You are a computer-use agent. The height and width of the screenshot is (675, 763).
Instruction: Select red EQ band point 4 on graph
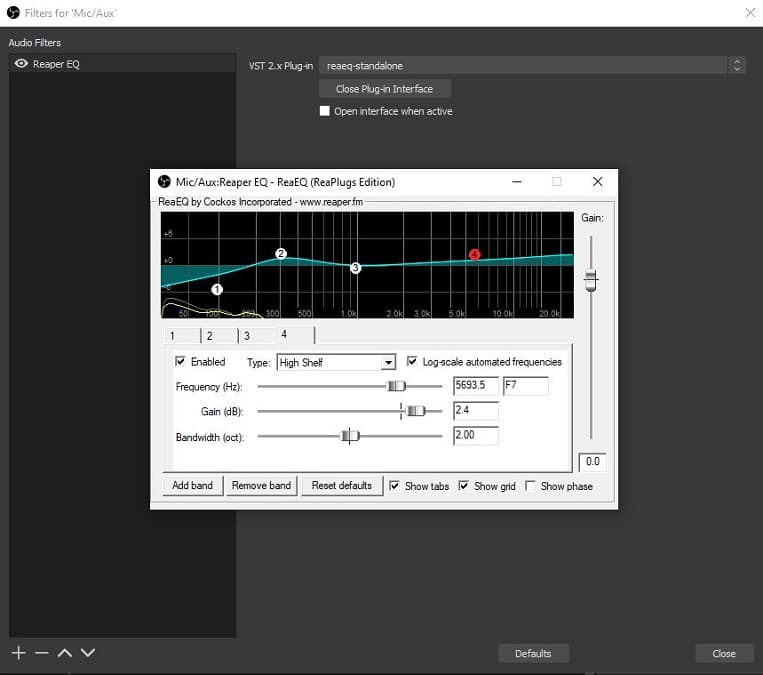474,254
